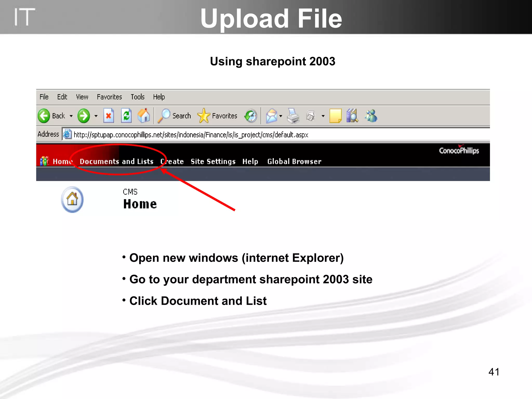Screen dimensions: 532x399
Task: Open the Tools menu
Action: click(x=137, y=97)
